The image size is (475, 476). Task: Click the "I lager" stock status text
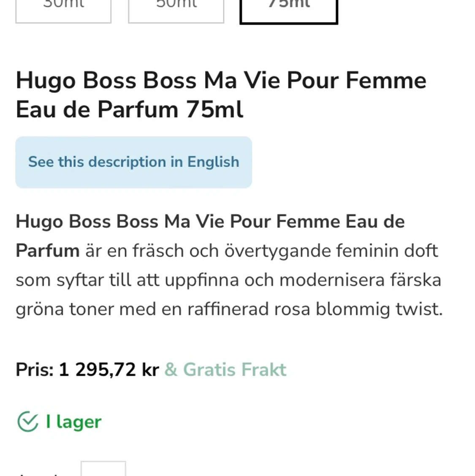pyautogui.click(x=73, y=421)
